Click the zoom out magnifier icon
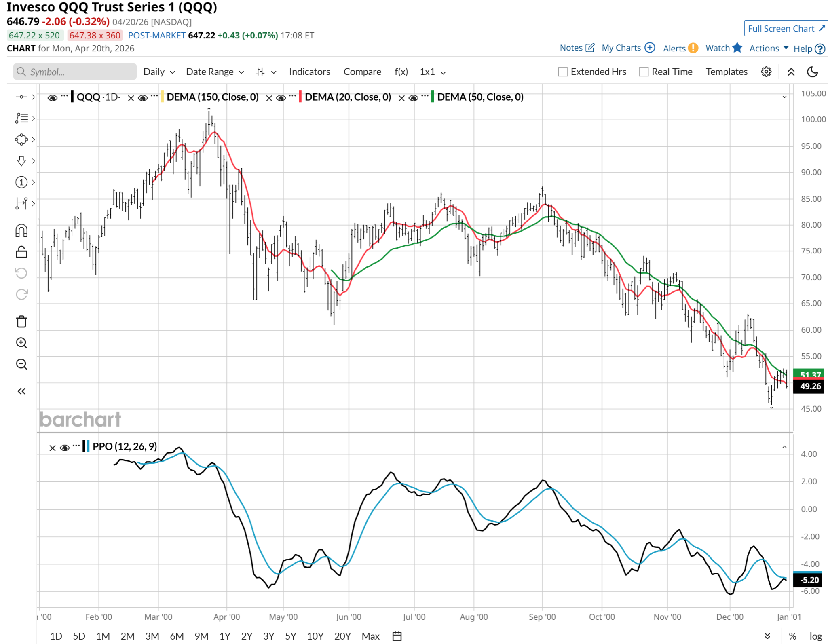The image size is (828, 644). (21, 364)
